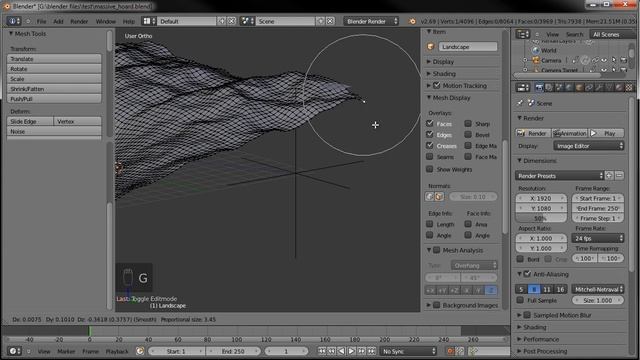This screenshot has width=640, height=360.
Task: Click the Landscape object icon in Item panel
Action: point(431,47)
